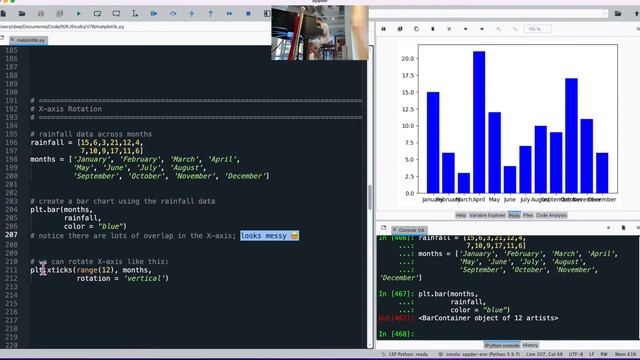Click the BarContainer output text in console
The width and height of the screenshot is (640, 360).
click(x=488, y=318)
